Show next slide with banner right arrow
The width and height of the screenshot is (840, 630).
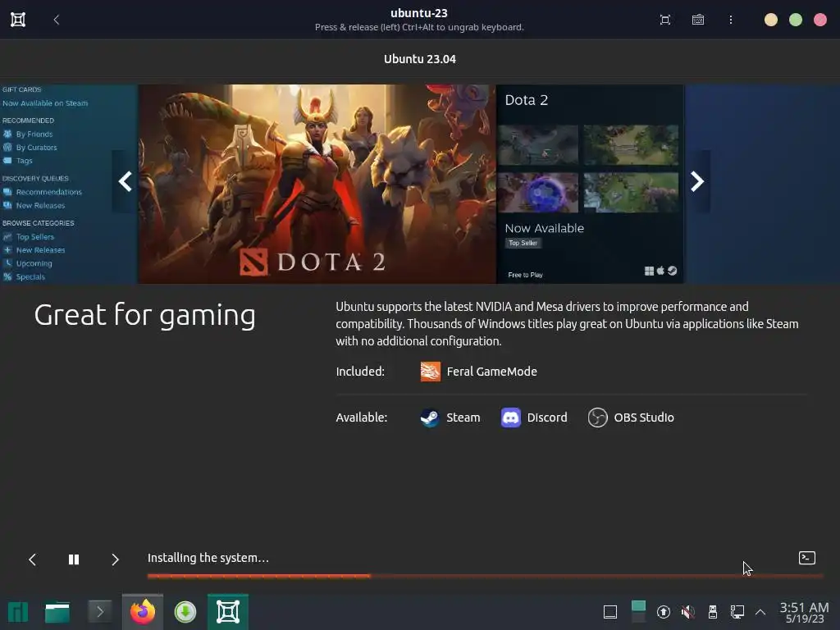pos(697,181)
